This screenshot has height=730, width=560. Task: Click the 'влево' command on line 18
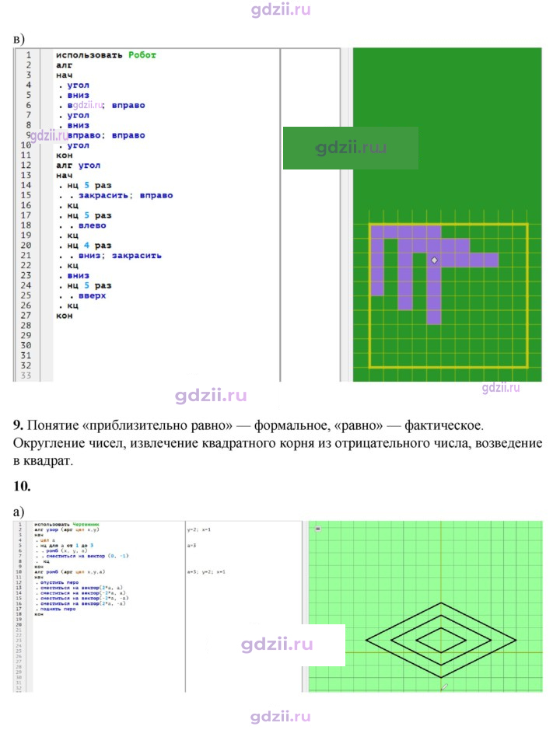[x=93, y=225]
